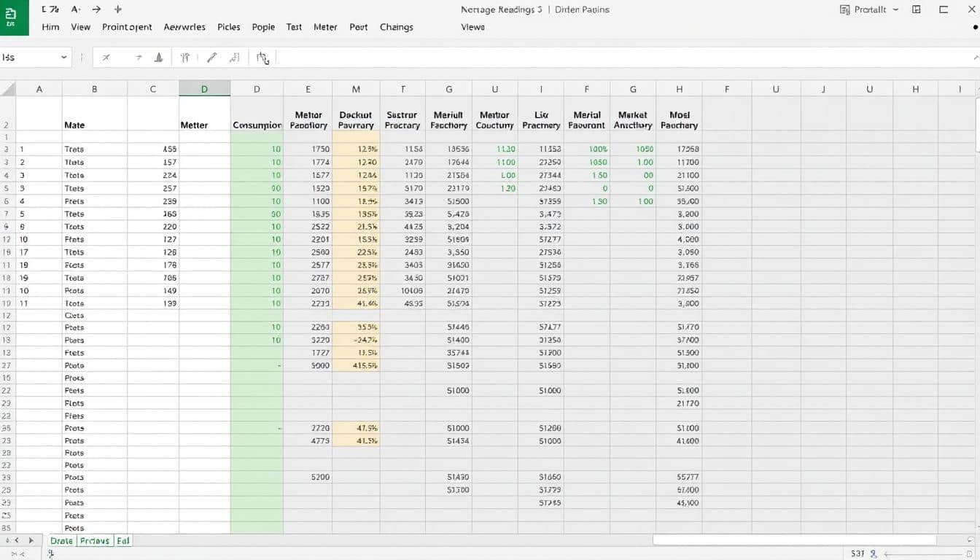Click the 'A·' icon in title bar
The width and height of the screenshot is (980, 560).
coord(77,9)
